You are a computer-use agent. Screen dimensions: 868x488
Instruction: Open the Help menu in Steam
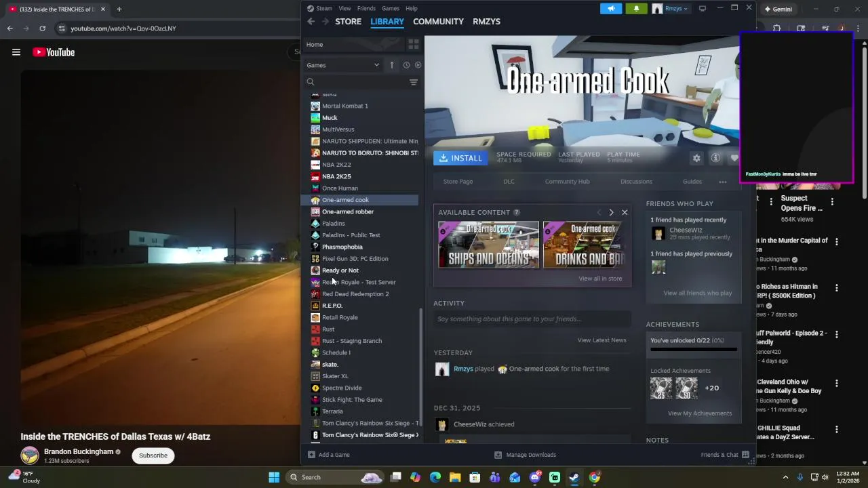point(412,9)
